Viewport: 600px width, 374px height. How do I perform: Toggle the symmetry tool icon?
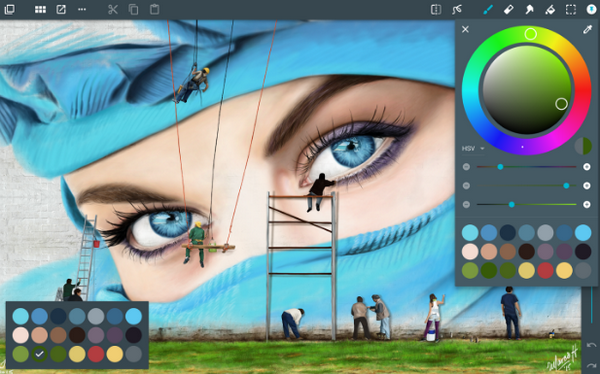click(436, 10)
